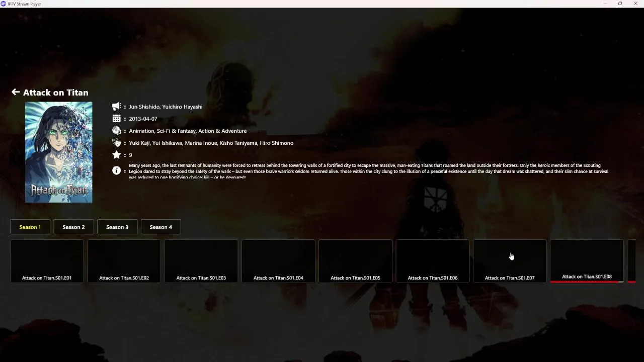Minimize the IPTV Stream Player window

[605, 4]
